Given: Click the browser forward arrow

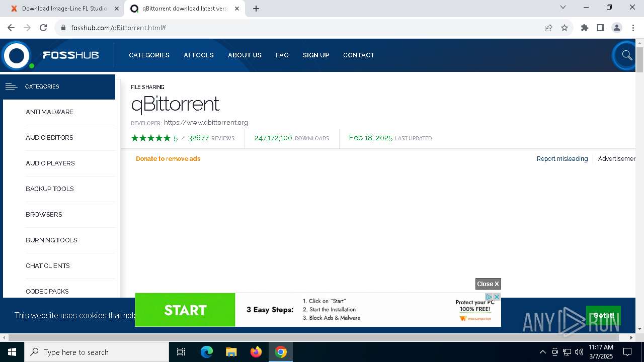Looking at the screenshot, I should tap(27, 28).
